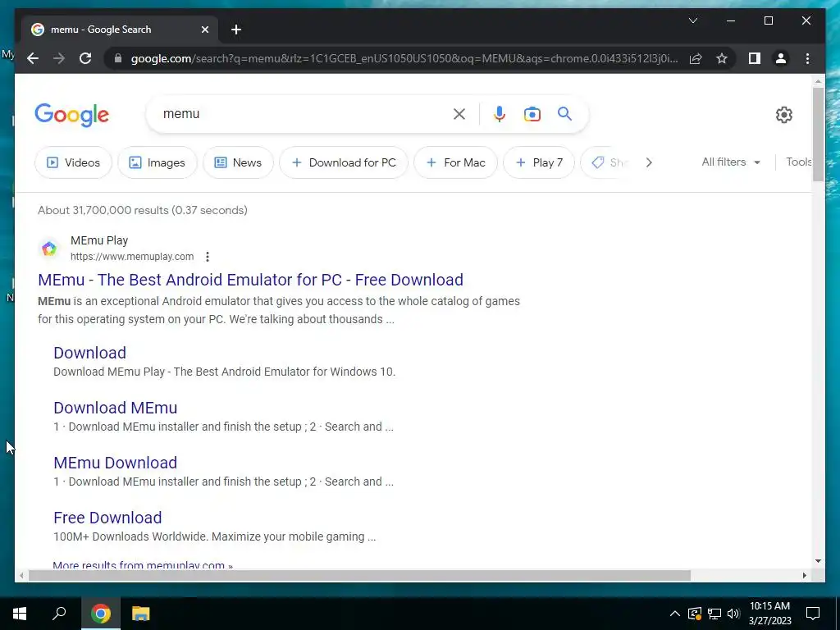Add the Play 7 search chip

click(x=539, y=162)
